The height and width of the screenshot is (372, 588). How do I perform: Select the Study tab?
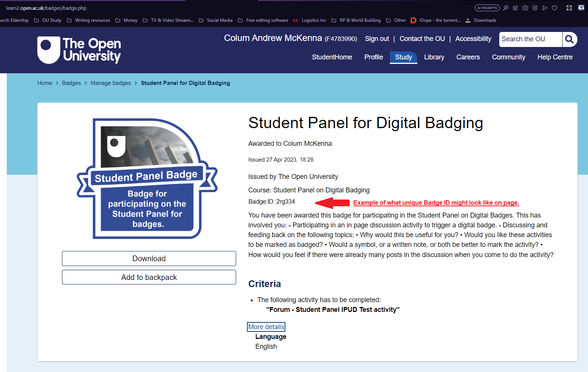[x=403, y=57]
